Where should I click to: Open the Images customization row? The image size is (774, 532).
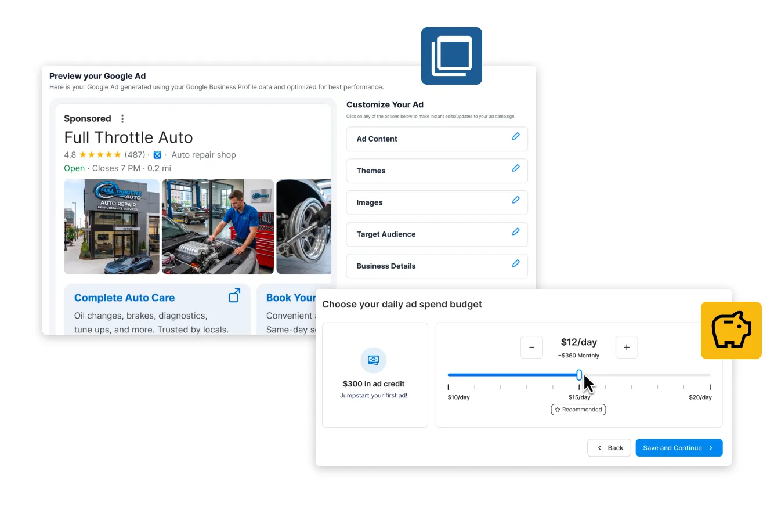click(x=437, y=202)
